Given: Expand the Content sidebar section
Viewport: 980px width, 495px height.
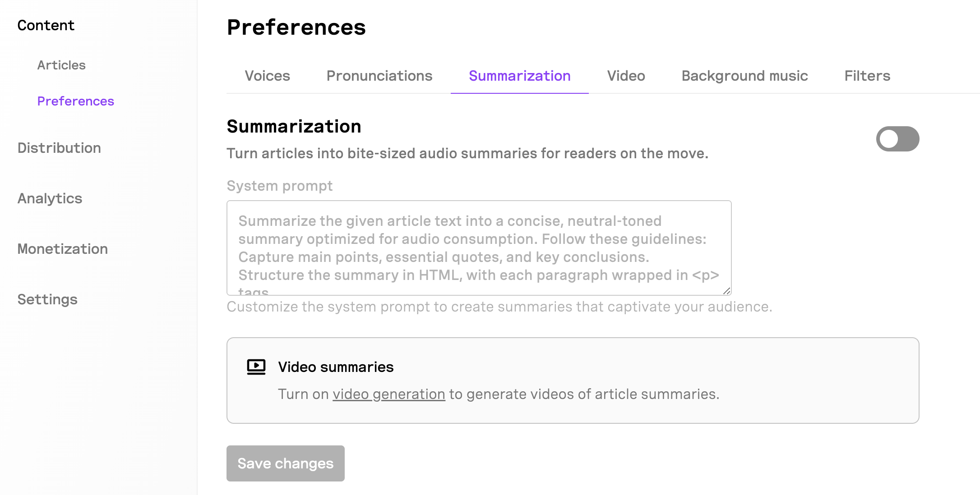Looking at the screenshot, I should click(x=46, y=25).
